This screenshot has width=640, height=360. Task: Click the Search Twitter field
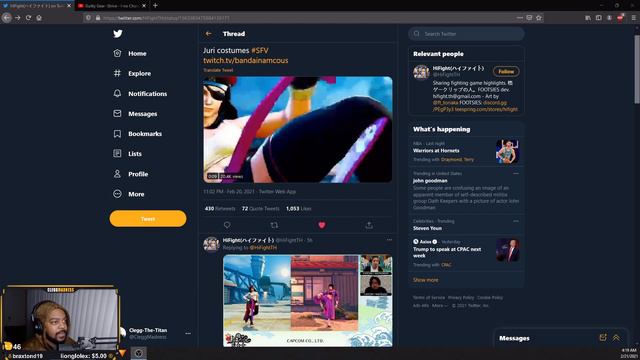[x=466, y=34]
